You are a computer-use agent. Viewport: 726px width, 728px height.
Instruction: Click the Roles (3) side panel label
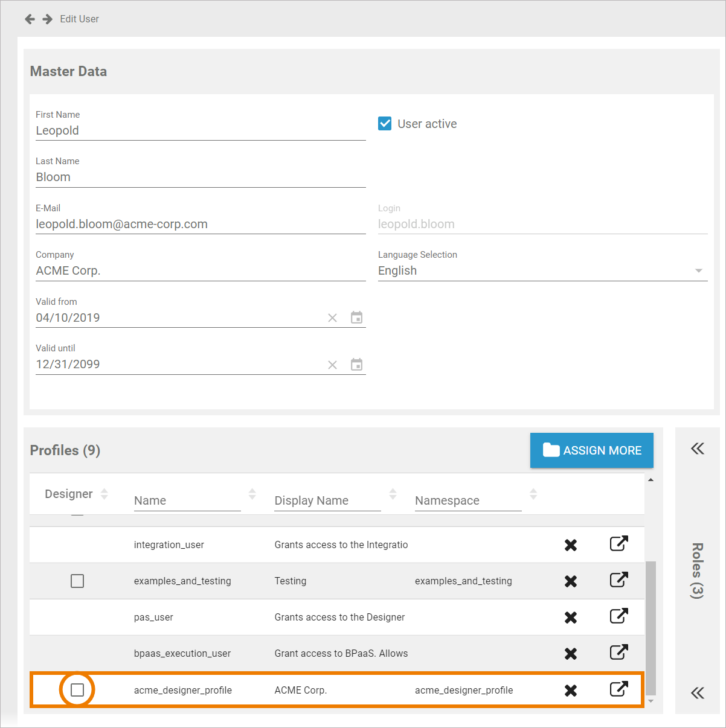[697, 570]
